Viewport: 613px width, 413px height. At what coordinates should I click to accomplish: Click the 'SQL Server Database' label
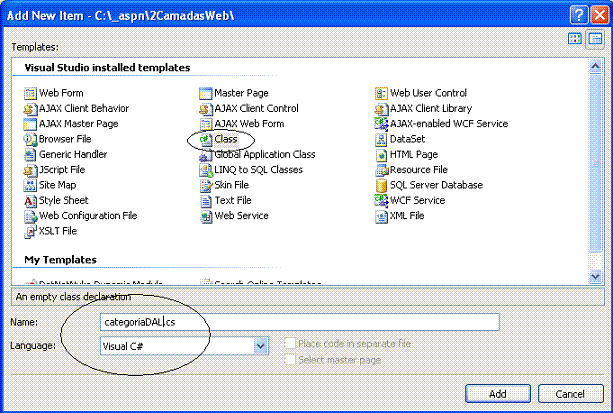click(436, 185)
